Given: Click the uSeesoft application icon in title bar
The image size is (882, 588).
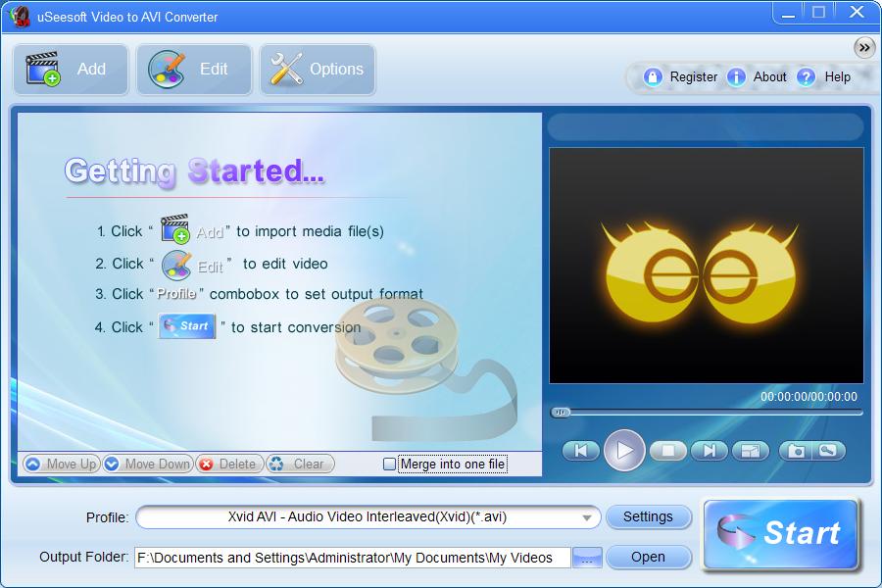Looking at the screenshot, I should [20, 17].
